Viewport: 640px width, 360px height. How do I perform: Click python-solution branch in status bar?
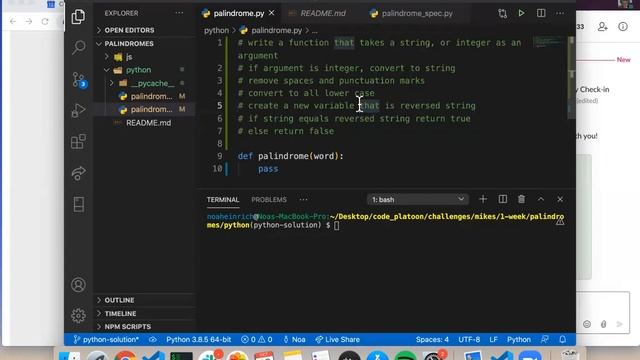(x=106, y=339)
